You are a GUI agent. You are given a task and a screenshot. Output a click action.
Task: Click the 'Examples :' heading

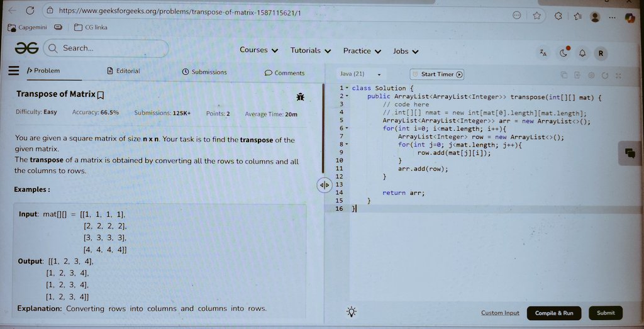coord(32,189)
